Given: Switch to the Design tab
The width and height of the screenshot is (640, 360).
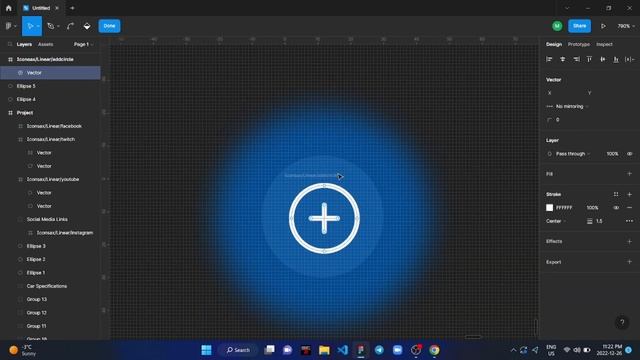Looking at the screenshot, I should pos(554,44).
